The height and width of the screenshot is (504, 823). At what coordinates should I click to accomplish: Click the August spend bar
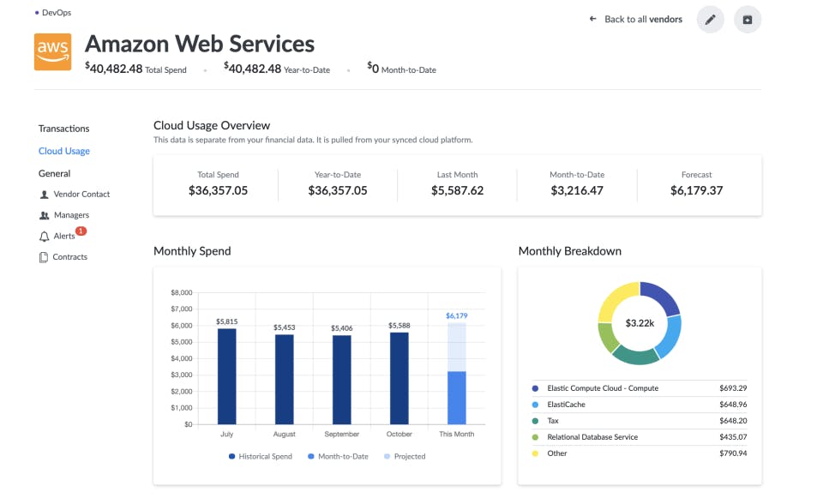coord(285,380)
